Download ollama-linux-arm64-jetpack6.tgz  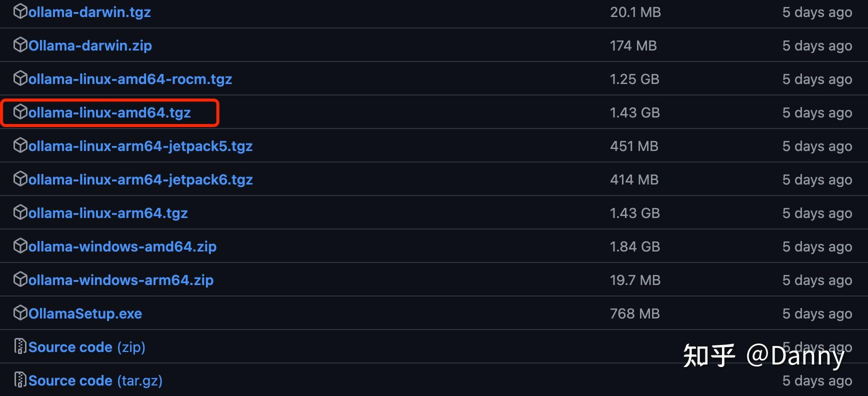coord(140,179)
